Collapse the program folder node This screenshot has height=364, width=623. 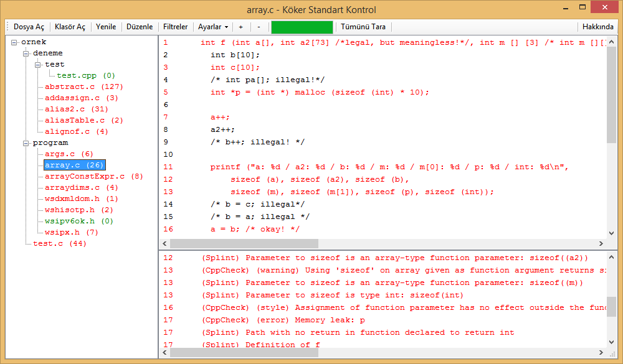pyautogui.click(x=26, y=143)
